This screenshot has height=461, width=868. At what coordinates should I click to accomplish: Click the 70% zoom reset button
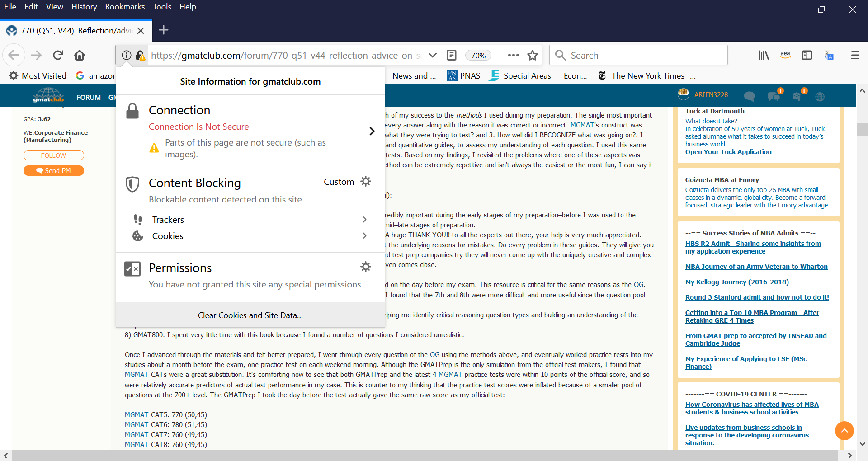478,55
